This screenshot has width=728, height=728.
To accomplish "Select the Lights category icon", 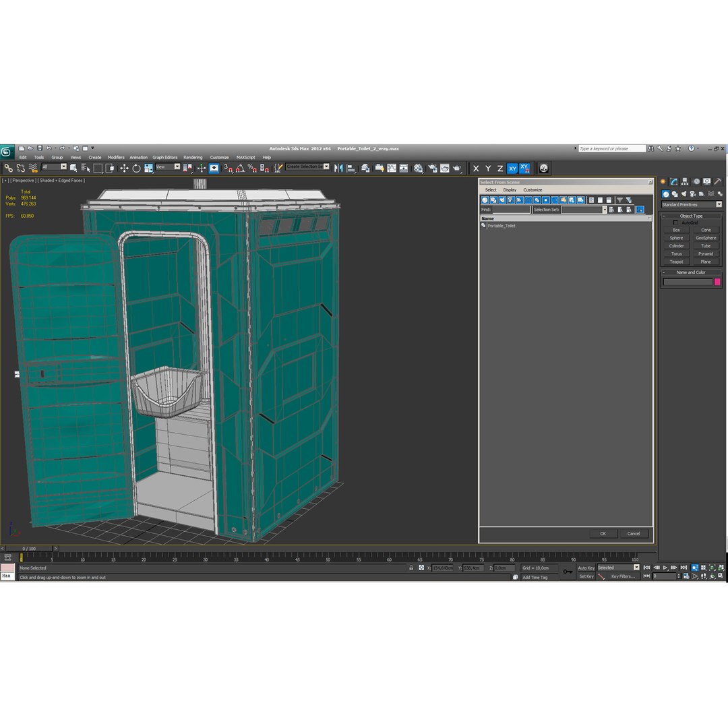I will click(684, 194).
